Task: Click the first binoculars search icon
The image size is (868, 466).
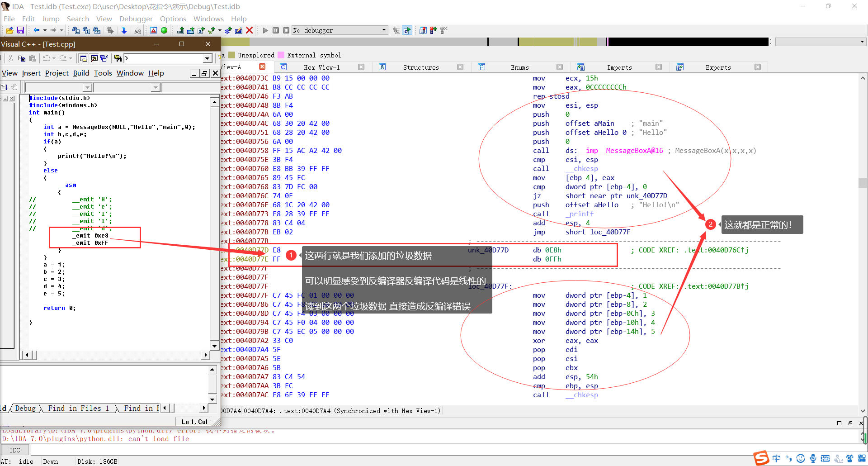Action: pyautogui.click(x=75, y=30)
